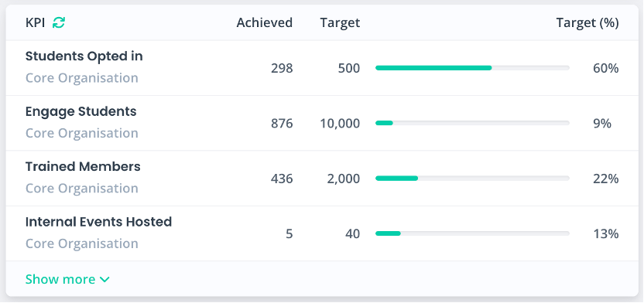Click Core Organisation under Students Opted in
Image resolution: width=644 pixels, height=303 pixels.
82,78
